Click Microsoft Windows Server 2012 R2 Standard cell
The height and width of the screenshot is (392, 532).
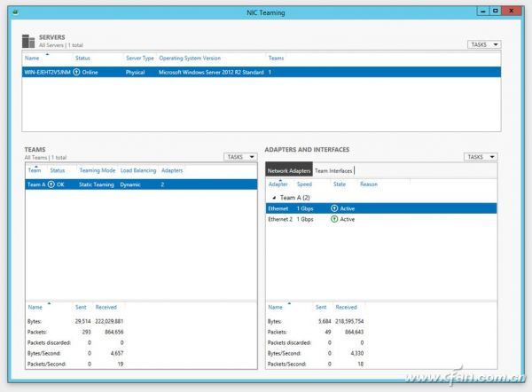211,73
